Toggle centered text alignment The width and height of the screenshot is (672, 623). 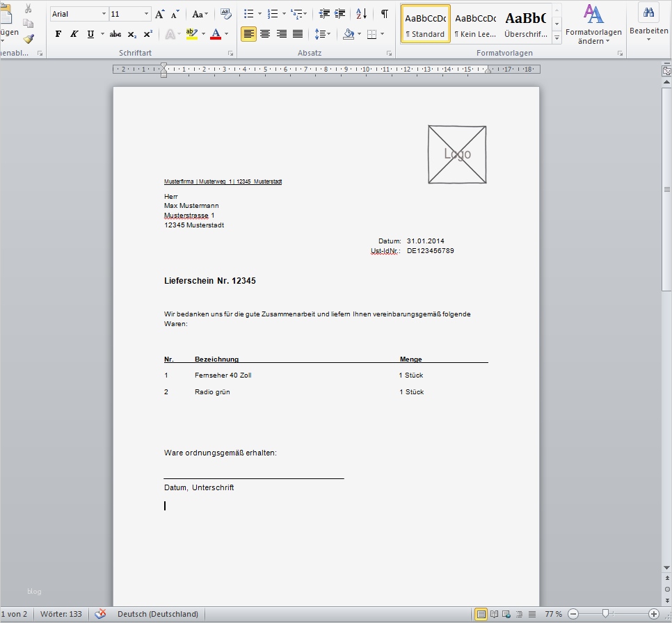tap(265, 33)
